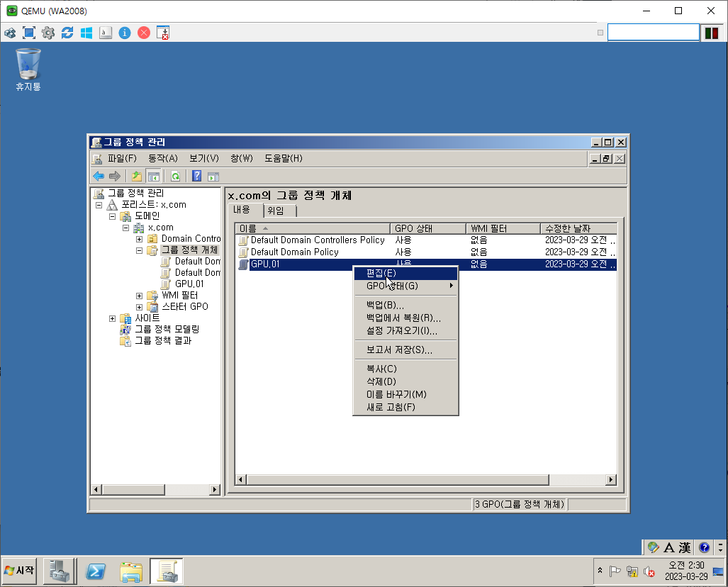
Task: Click the red stop icon in QEMU toolbar
Action: pyautogui.click(x=144, y=33)
